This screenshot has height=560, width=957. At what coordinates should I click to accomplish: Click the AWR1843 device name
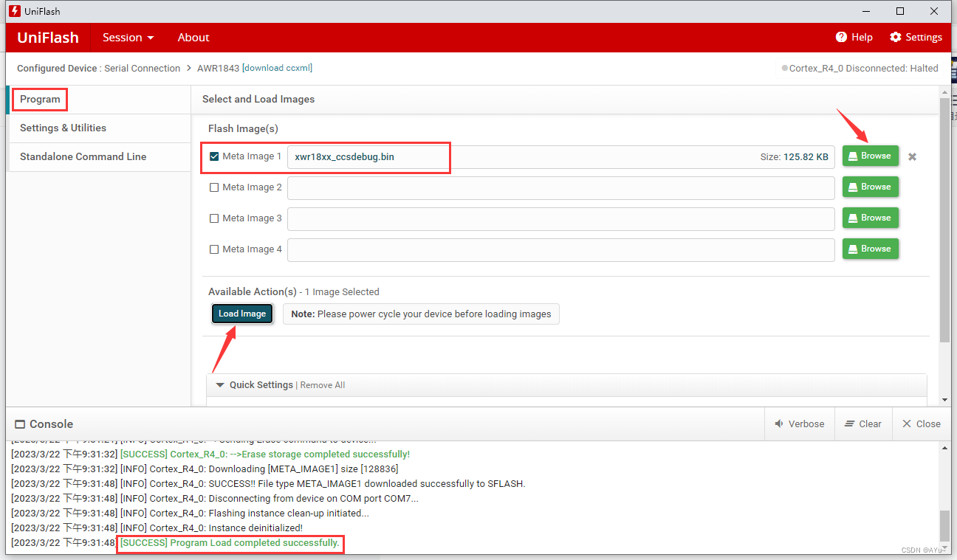click(218, 68)
